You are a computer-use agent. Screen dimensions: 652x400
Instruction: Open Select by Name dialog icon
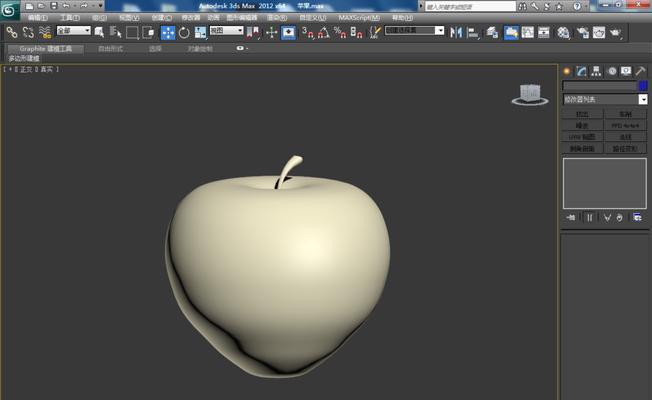click(x=115, y=32)
